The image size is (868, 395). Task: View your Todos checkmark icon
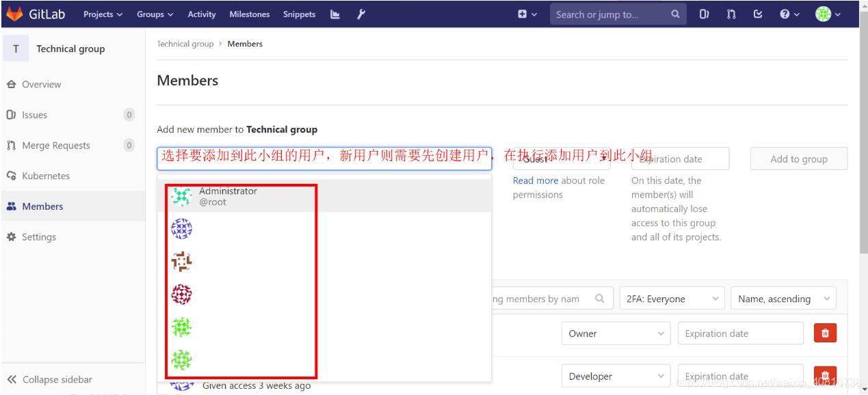pos(757,14)
